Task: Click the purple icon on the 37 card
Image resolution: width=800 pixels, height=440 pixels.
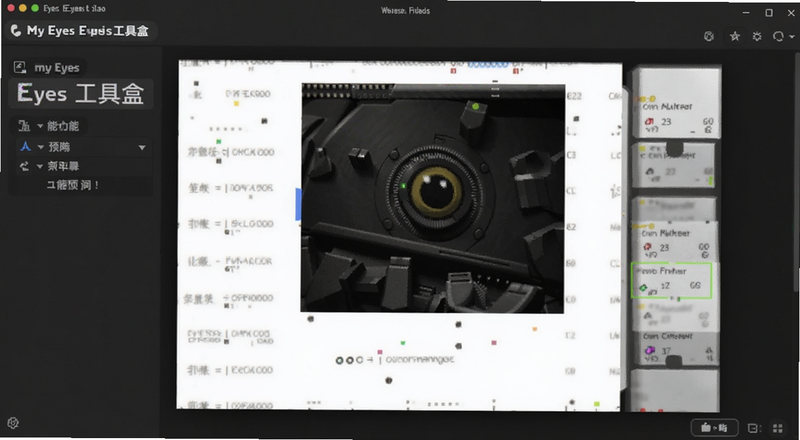Action: coord(649,350)
